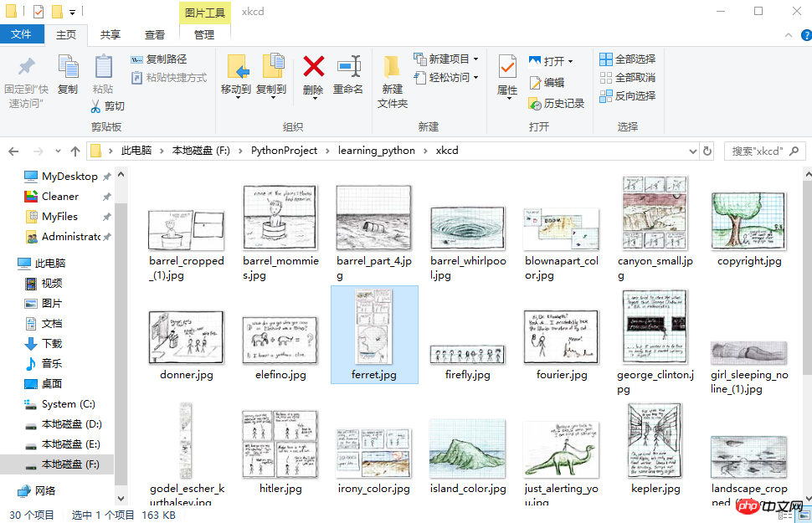
Task: Switch to the Manage (管理) tab
Action: pyautogui.click(x=204, y=34)
